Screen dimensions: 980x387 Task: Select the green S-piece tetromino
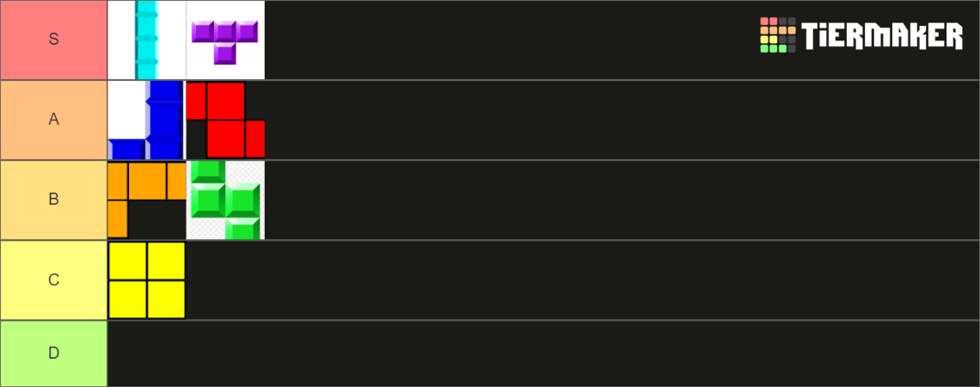[225, 200]
